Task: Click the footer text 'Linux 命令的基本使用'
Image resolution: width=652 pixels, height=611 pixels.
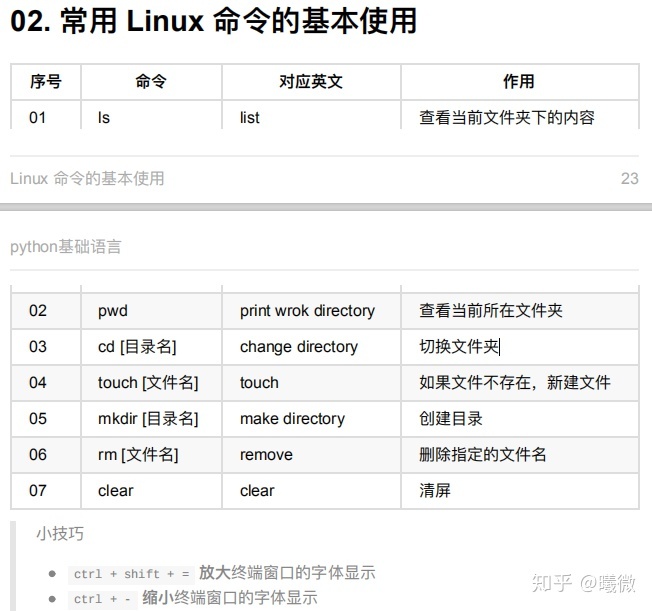Action: point(87,178)
